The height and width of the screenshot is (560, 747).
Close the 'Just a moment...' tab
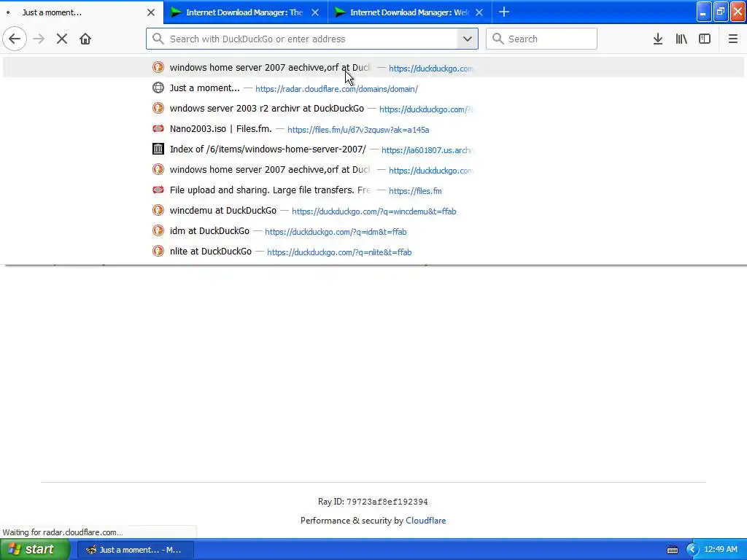point(150,12)
